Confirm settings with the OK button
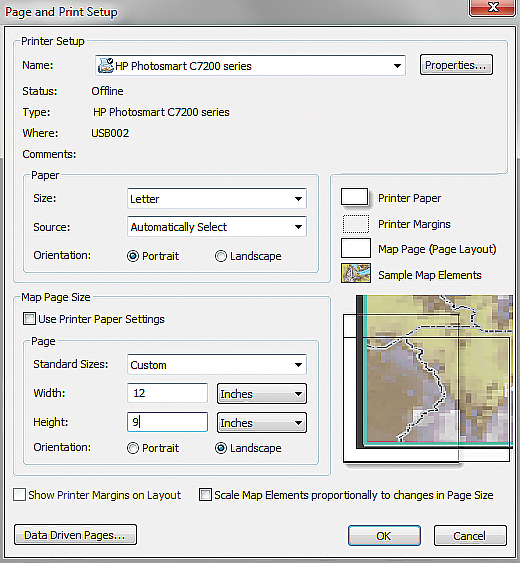Image resolution: width=520 pixels, height=563 pixels. pyautogui.click(x=384, y=536)
